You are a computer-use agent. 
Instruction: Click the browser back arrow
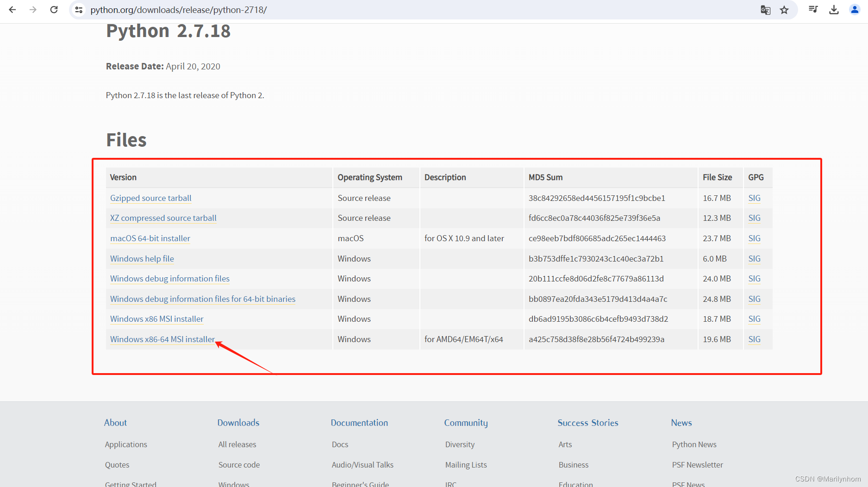pos(12,10)
